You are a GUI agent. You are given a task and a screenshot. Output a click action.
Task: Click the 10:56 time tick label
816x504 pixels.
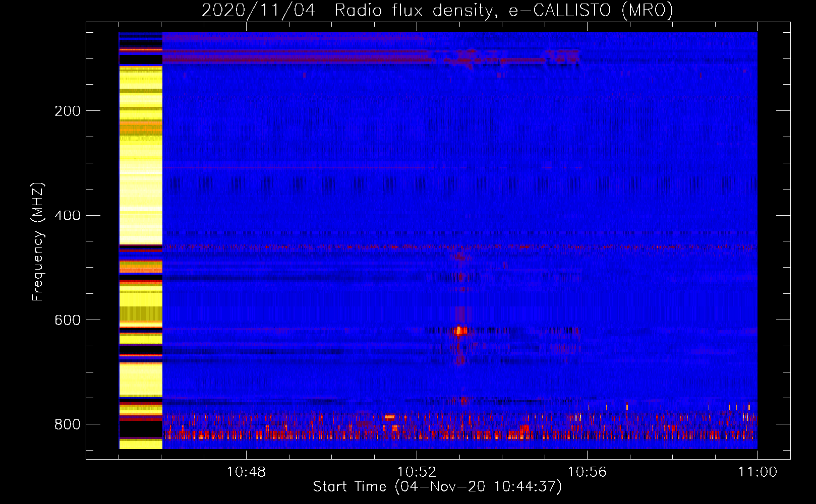pos(587,472)
